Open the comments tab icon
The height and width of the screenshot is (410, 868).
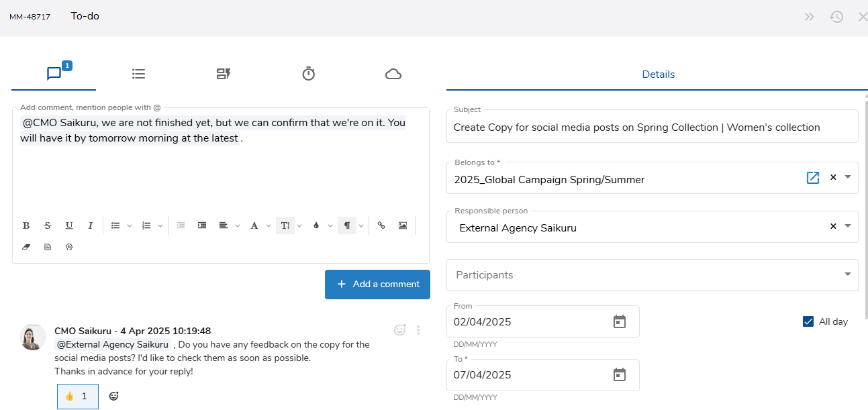pyautogui.click(x=54, y=74)
